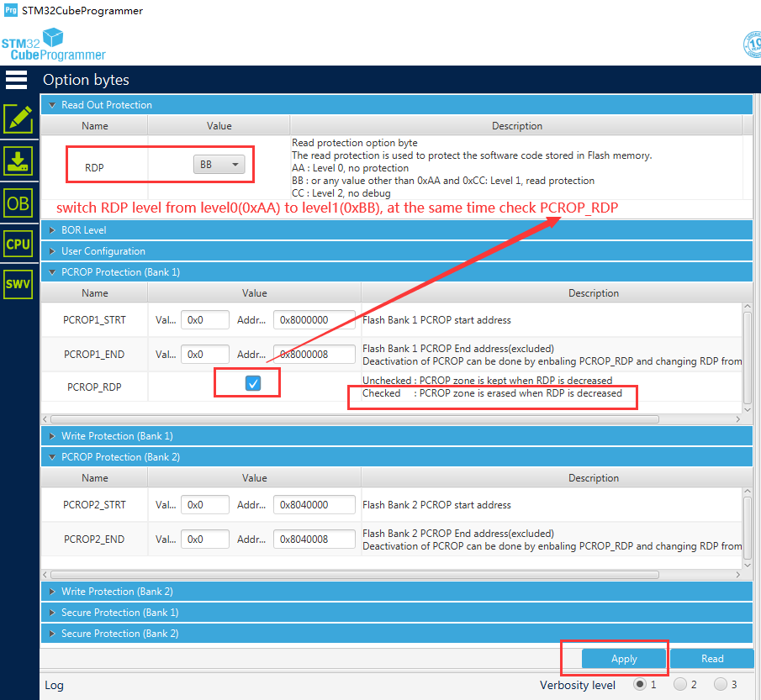Image resolution: width=761 pixels, height=700 pixels.
Task: Click the Verbosity level label
Action: (x=578, y=685)
